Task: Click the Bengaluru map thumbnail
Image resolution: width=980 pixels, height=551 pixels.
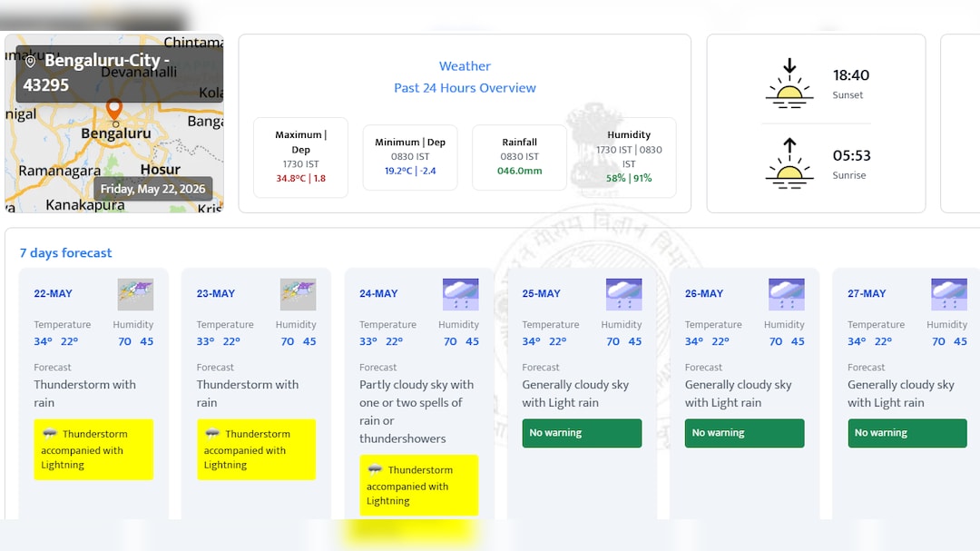Action: click(x=114, y=123)
